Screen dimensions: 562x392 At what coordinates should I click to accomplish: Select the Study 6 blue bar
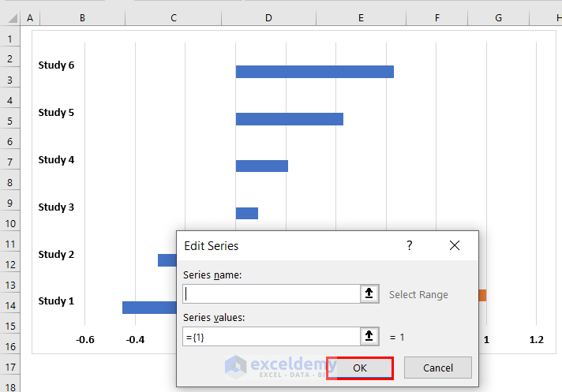pos(314,72)
